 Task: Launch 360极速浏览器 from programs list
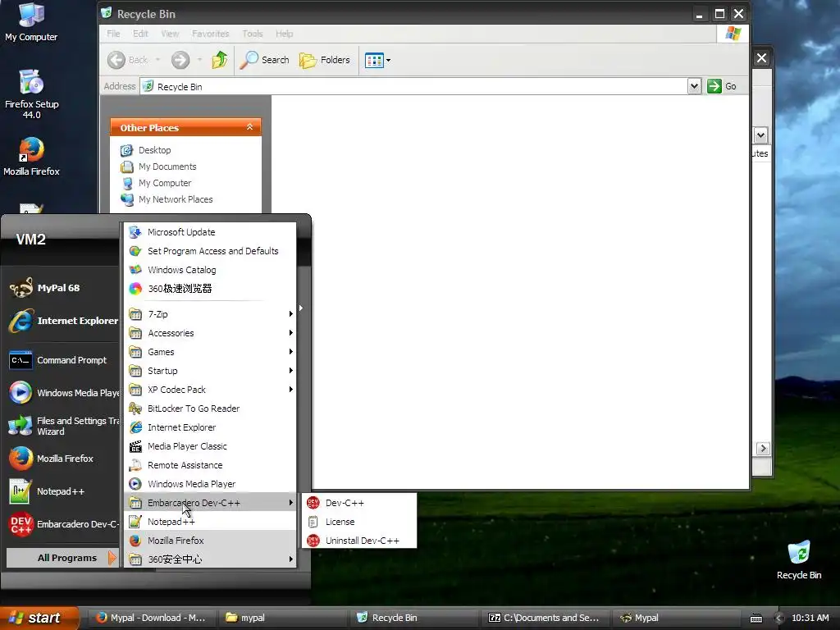click(x=210, y=288)
